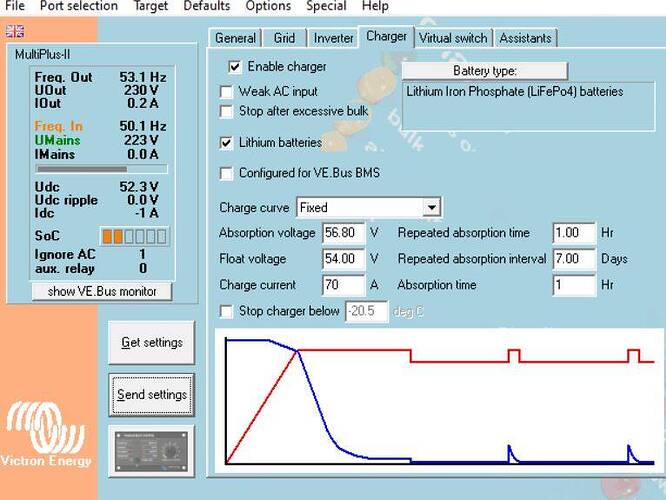This screenshot has height=500, width=666.
Task: Open the Help menu
Action: (x=375, y=6)
